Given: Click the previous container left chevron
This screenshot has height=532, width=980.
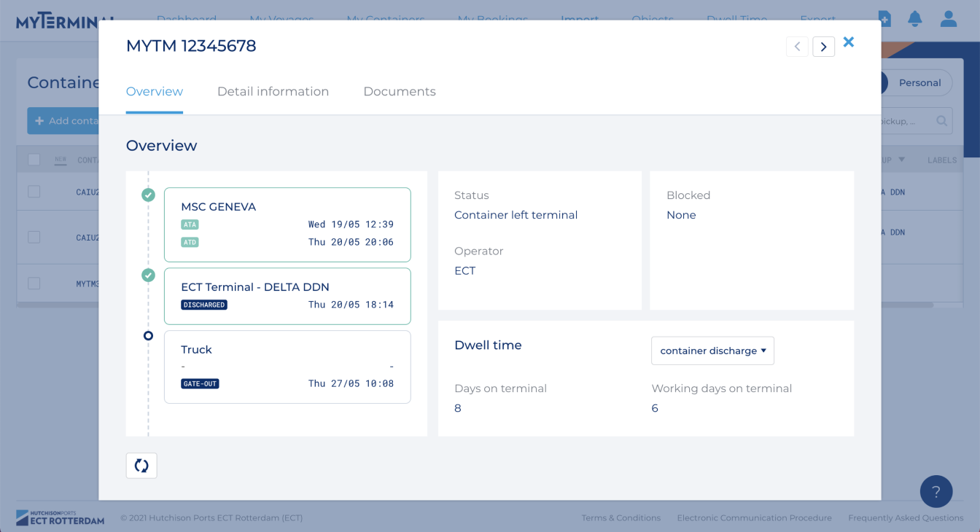Looking at the screenshot, I should (797, 47).
